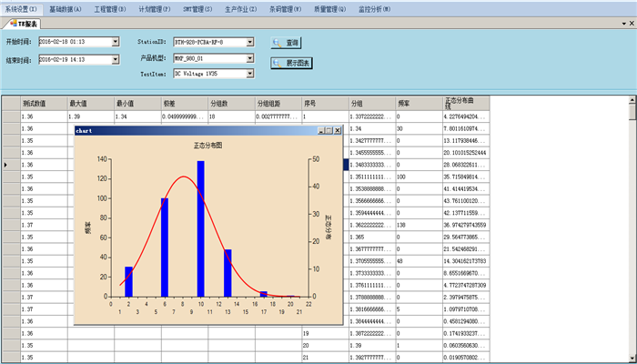Click the 展示图表 button
This screenshot has width=637, height=364.
292,63
